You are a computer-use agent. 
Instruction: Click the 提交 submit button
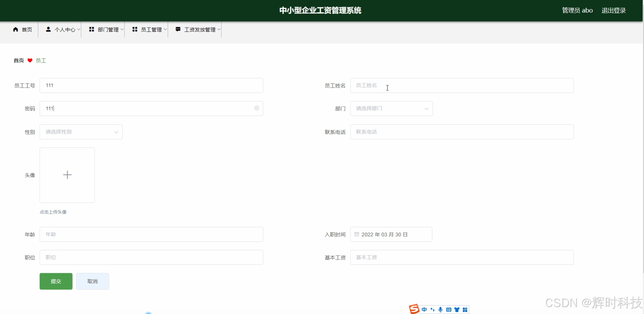[56, 281]
